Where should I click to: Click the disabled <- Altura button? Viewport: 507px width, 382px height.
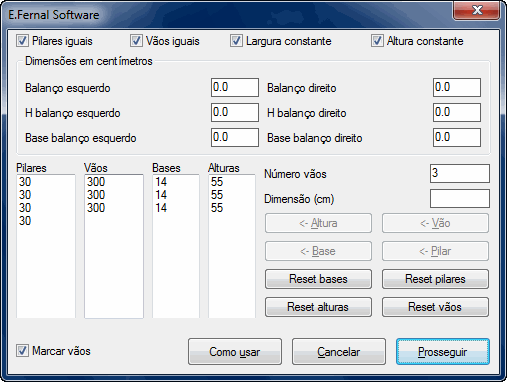click(x=318, y=223)
